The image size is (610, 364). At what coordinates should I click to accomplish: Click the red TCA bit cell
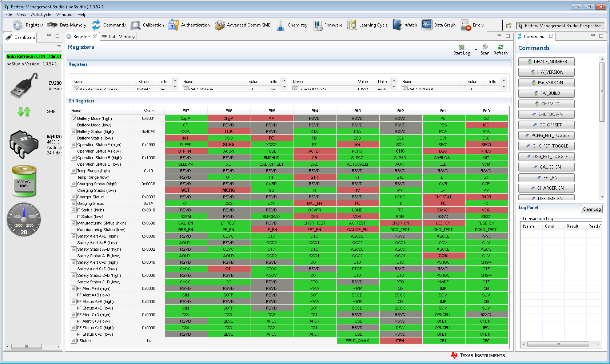tap(228, 132)
